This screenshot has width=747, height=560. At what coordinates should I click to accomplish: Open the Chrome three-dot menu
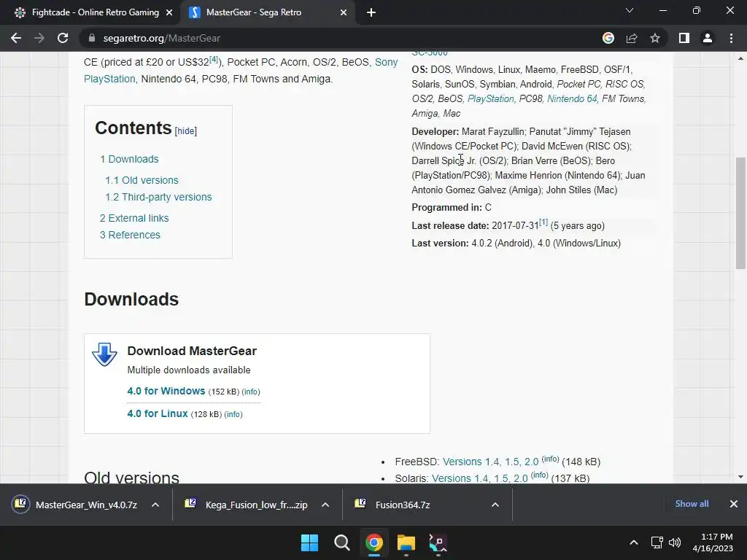(731, 38)
